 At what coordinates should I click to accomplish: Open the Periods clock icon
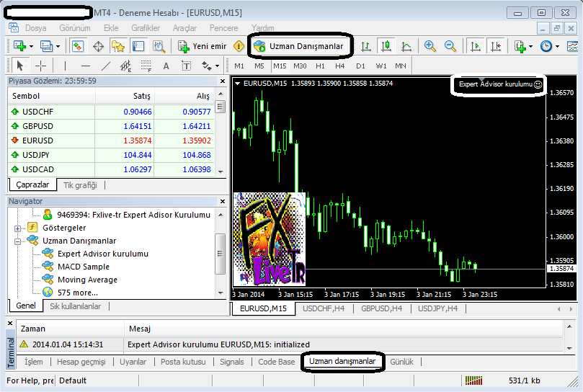point(546,46)
